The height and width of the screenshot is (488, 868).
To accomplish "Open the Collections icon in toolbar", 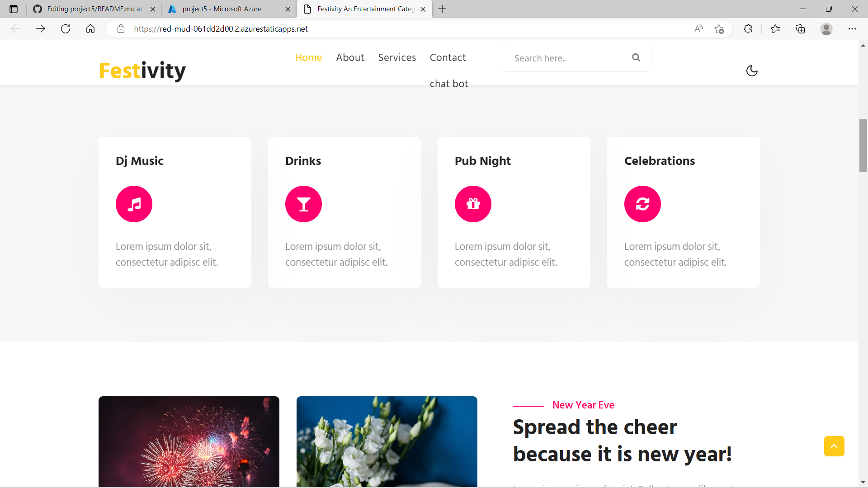I will [x=800, y=29].
